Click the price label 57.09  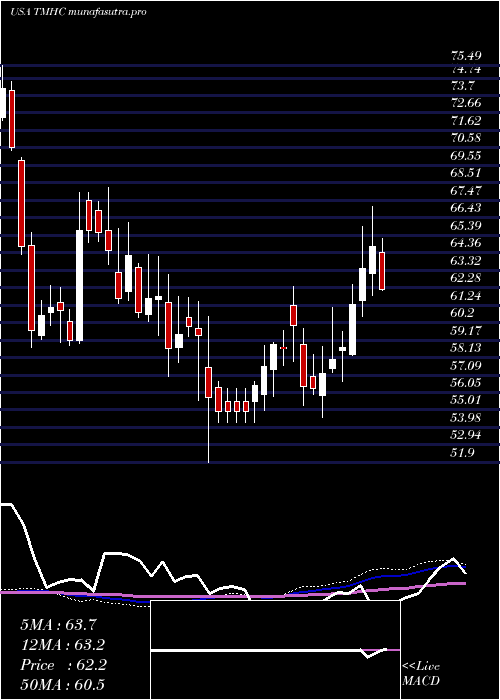point(466,366)
